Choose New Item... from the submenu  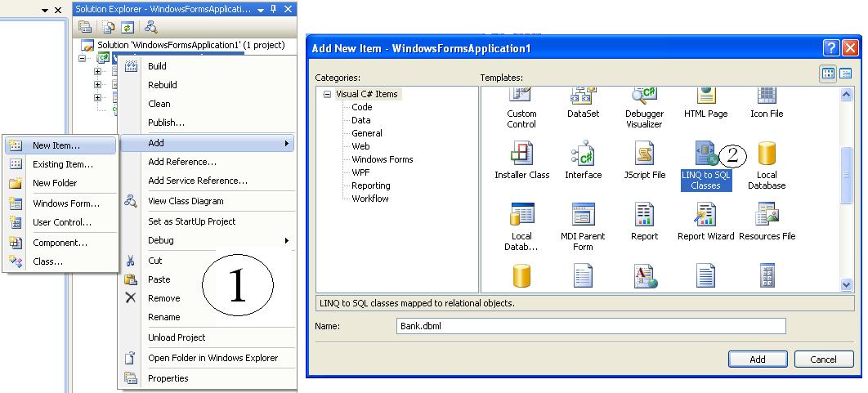point(61,145)
